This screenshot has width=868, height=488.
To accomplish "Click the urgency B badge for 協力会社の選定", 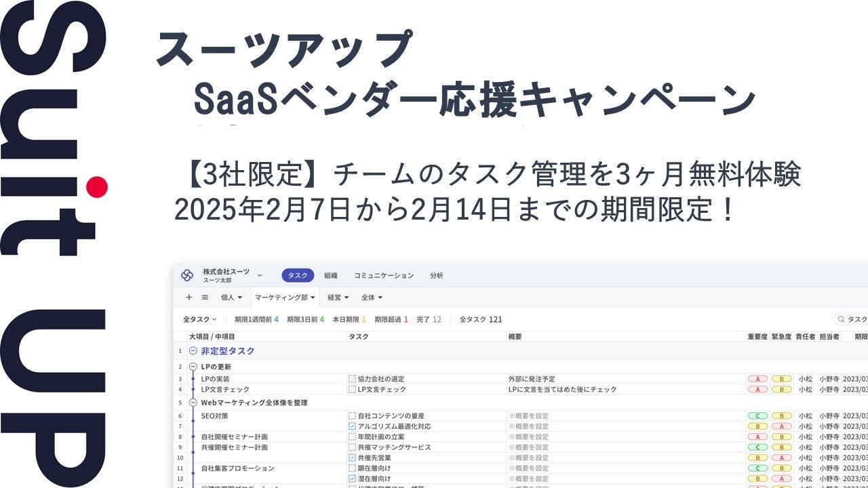I will click(x=781, y=379).
